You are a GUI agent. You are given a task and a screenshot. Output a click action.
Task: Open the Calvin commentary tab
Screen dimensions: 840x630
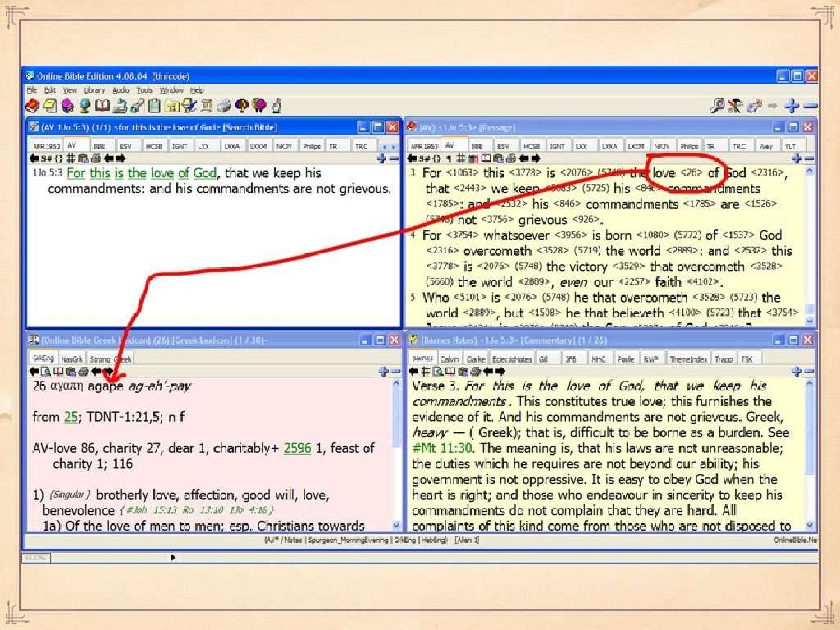[449, 359]
